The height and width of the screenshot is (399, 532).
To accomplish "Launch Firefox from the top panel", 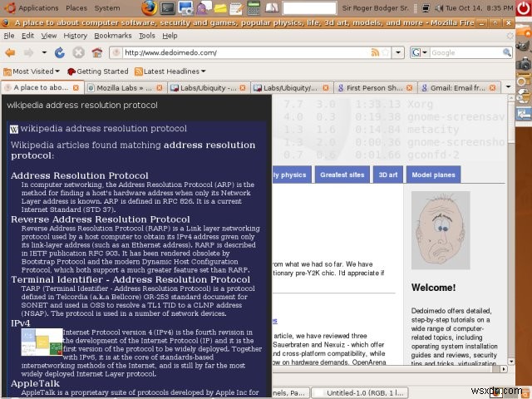I will pyautogui.click(x=150, y=8).
